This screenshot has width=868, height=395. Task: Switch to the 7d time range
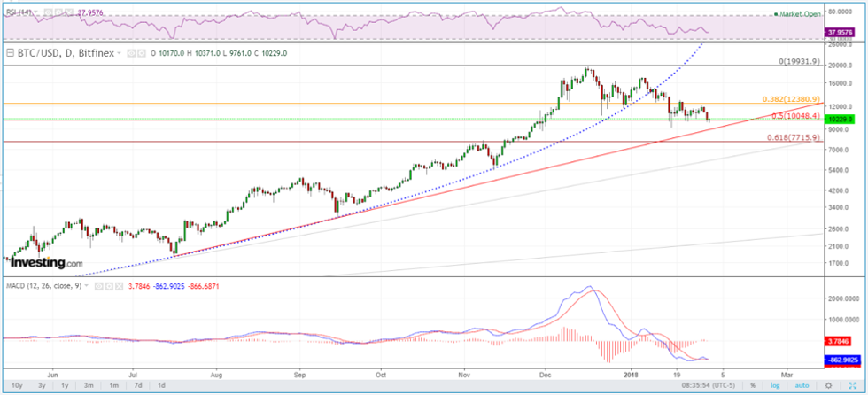137,386
